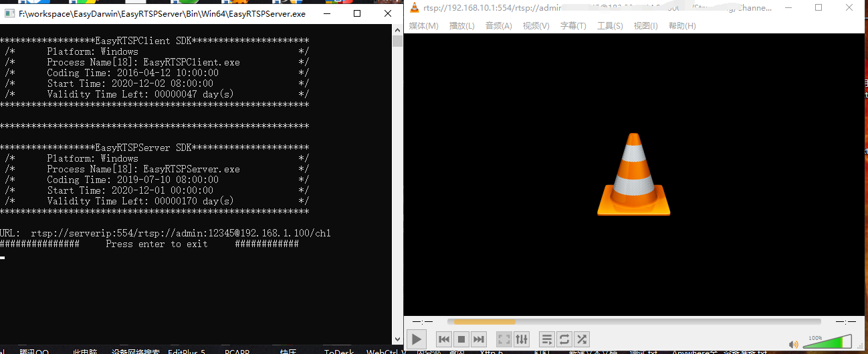Click the console vertical scrollbar thumb

(x=397, y=41)
